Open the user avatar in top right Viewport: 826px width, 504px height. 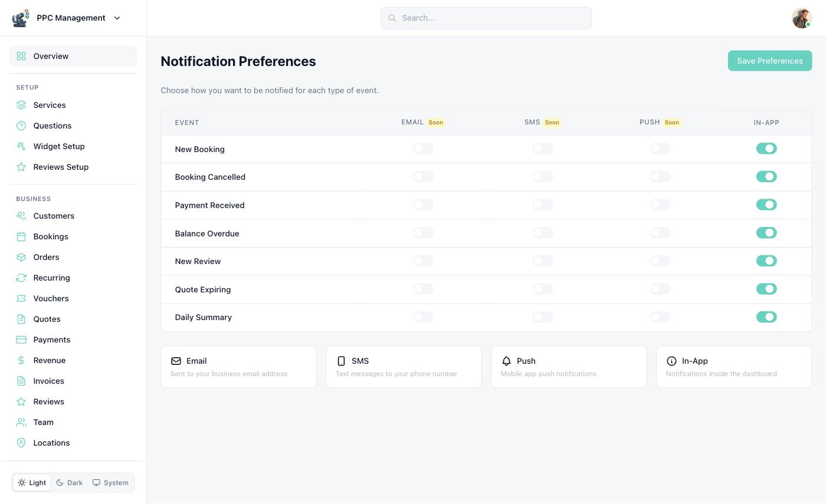802,18
